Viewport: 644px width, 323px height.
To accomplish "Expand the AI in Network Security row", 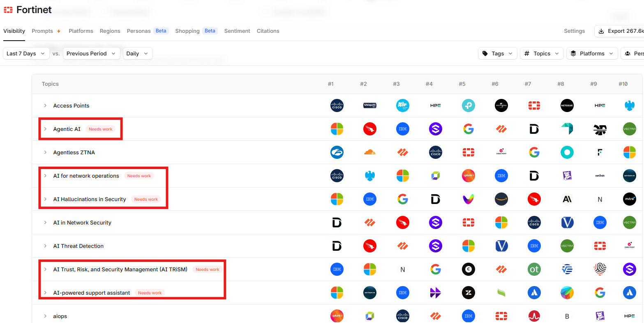I will (45, 222).
